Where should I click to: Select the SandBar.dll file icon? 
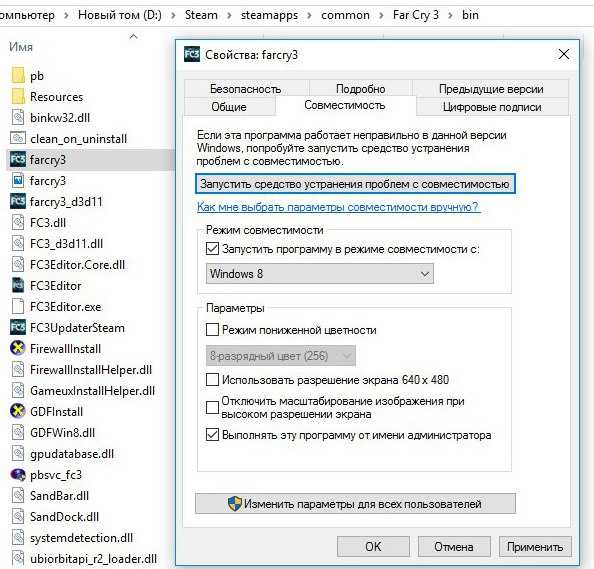[18, 496]
